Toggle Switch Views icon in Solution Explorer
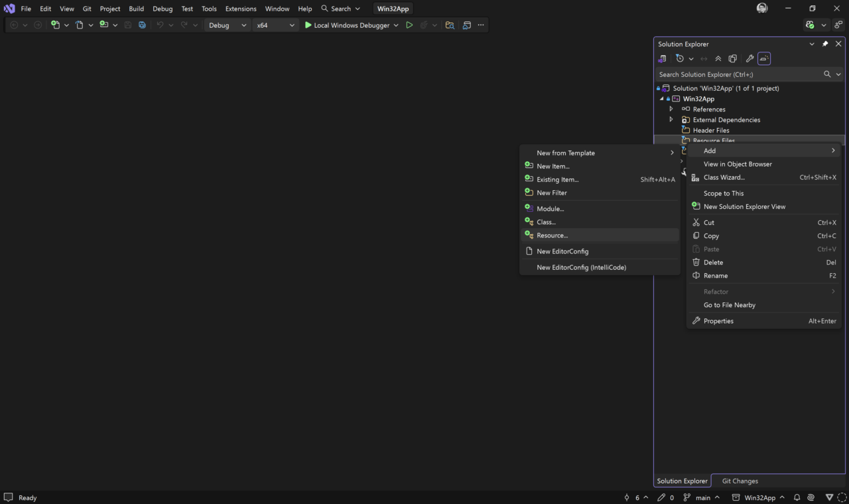The image size is (849, 504). click(x=662, y=59)
